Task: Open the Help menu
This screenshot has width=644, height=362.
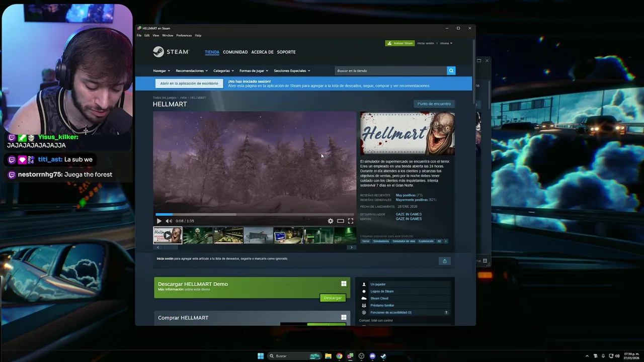Action: pos(198,35)
